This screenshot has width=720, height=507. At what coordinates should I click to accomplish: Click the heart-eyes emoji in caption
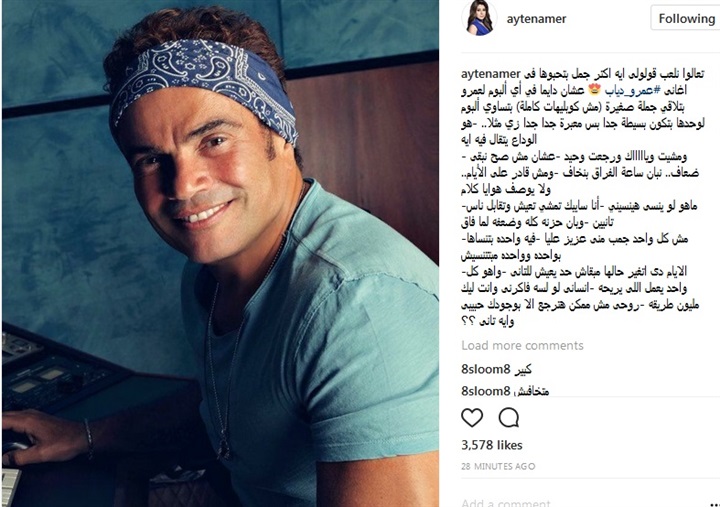click(595, 90)
